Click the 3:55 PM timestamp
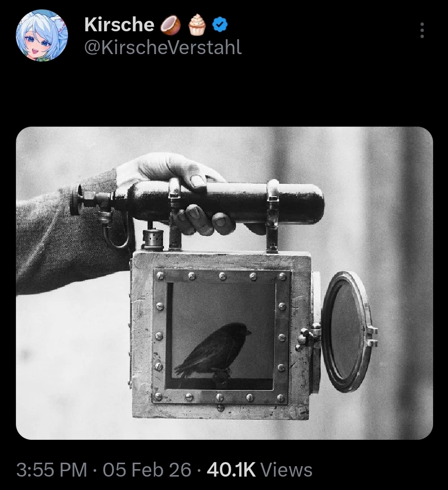Viewport: 448px width, 490px height. pyautogui.click(x=52, y=470)
